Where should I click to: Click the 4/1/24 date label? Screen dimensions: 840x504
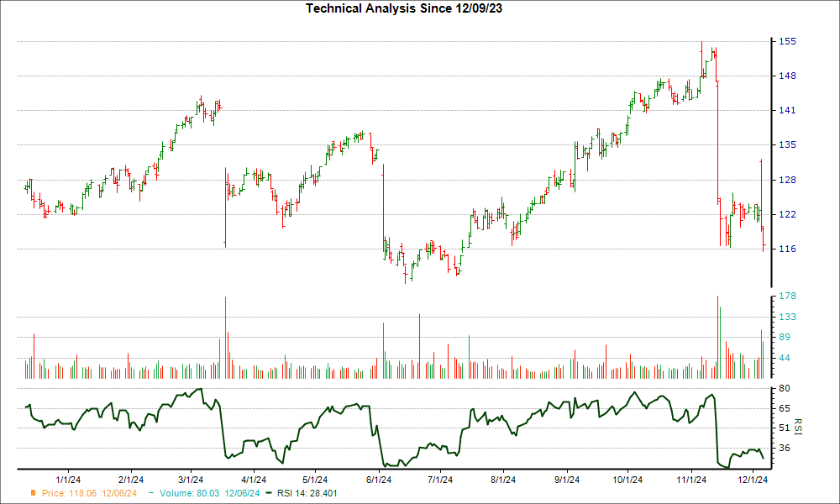click(254, 480)
